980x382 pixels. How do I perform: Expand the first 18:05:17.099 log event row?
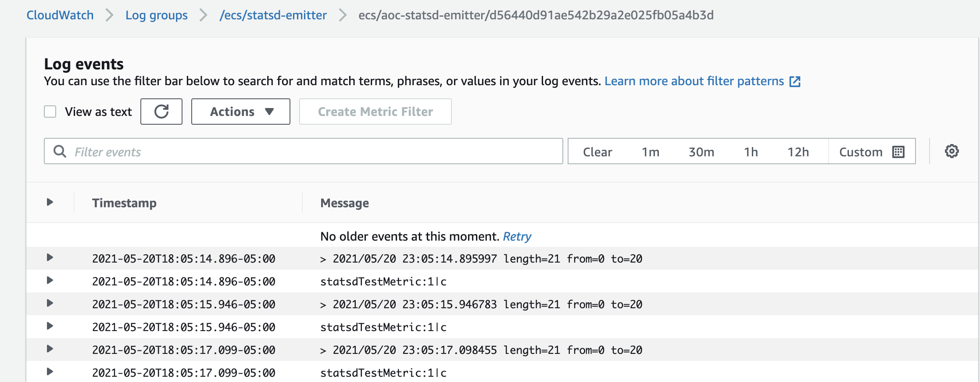[x=50, y=349]
